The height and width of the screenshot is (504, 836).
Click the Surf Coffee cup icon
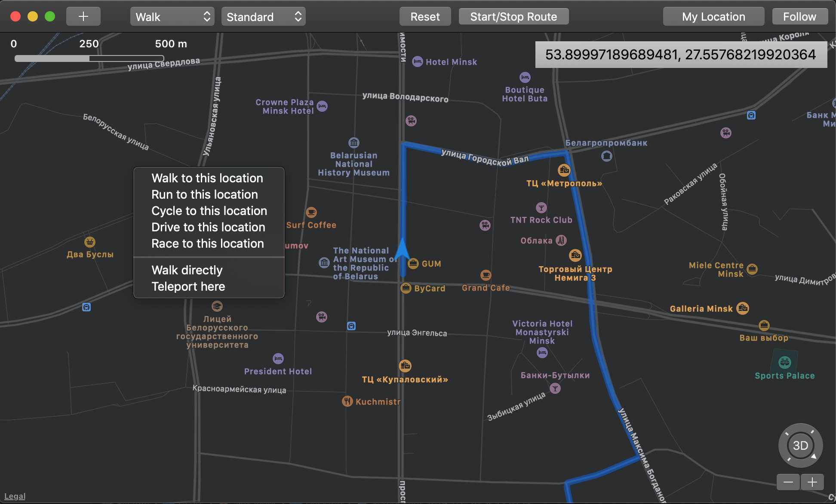[x=311, y=212]
